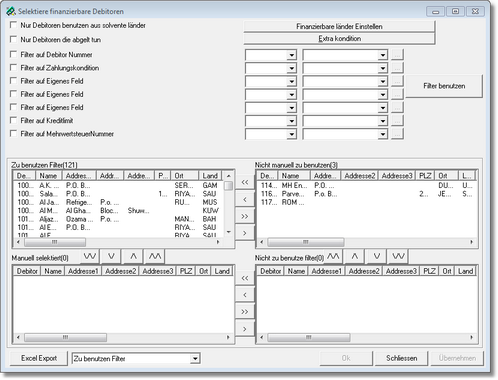Click the Extra kondition button
This screenshot has width=498, height=380.
point(339,38)
